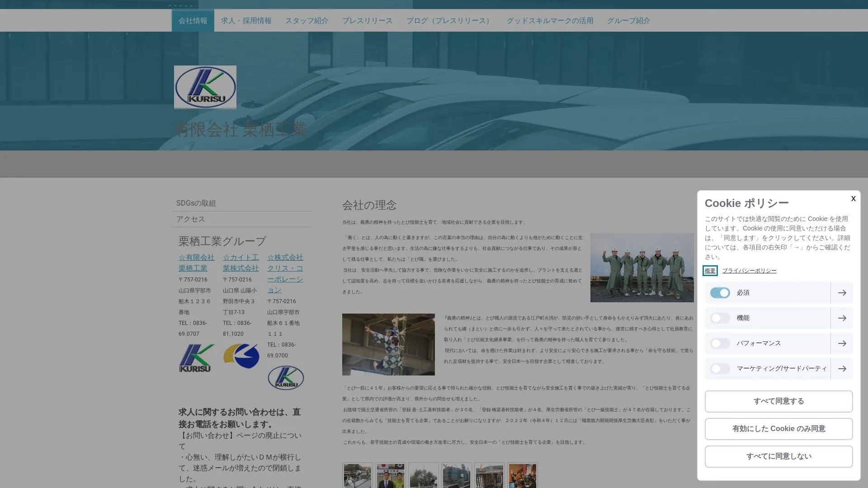Open the fifth gallery thumbnail
Image resolution: width=868 pixels, height=488 pixels.
(489, 475)
